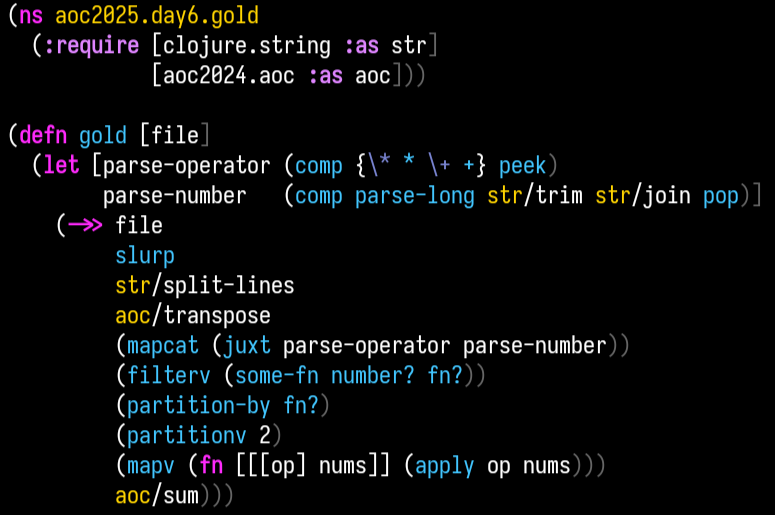Click parse-number in the let binding
This screenshot has height=515, width=775.
(x=174, y=196)
